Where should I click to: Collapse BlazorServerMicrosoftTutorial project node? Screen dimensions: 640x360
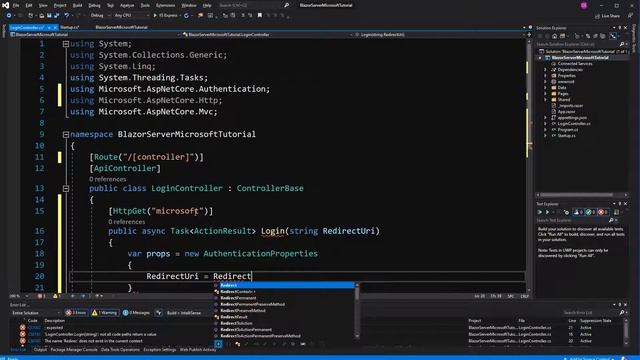click(x=540, y=58)
